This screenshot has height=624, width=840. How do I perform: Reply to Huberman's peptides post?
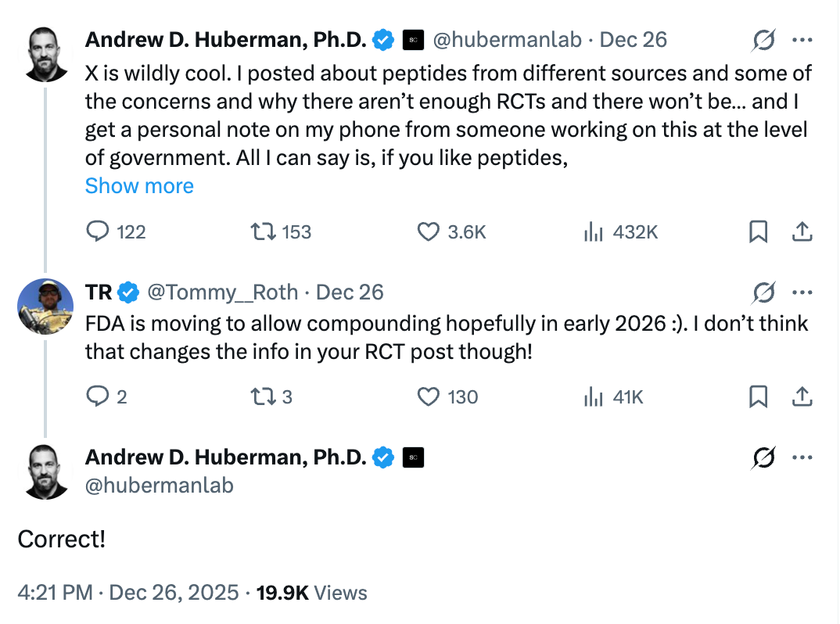point(97,232)
